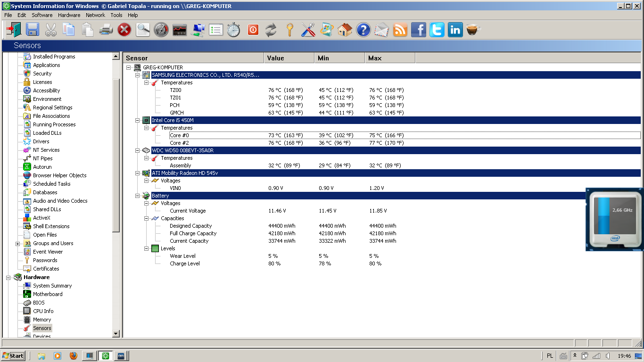The height and width of the screenshot is (362, 644).
Task: Collapse the GREG-KOMPUTER root node
Action: (x=128, y=67)
